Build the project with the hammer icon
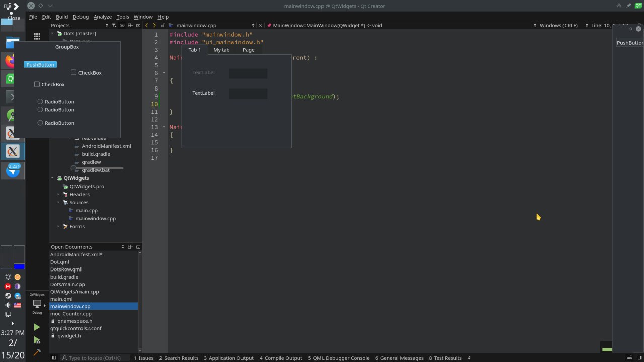 tap(37, 353)
